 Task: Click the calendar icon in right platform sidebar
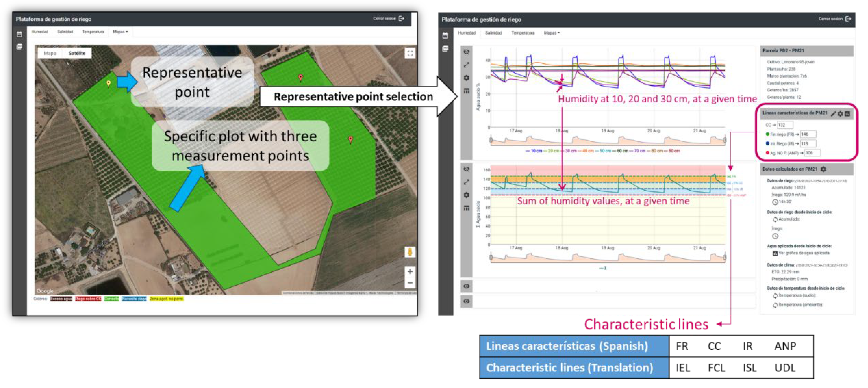click(445, 35)
